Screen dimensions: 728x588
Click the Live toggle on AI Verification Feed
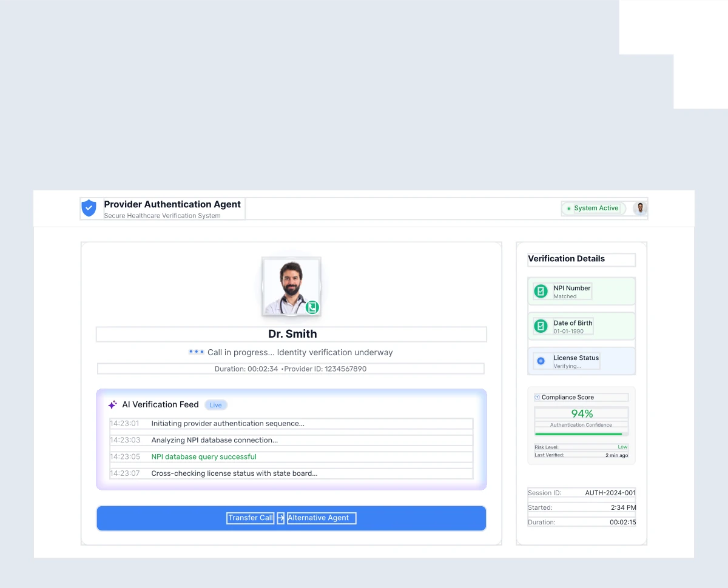click(x=215, y=404)
